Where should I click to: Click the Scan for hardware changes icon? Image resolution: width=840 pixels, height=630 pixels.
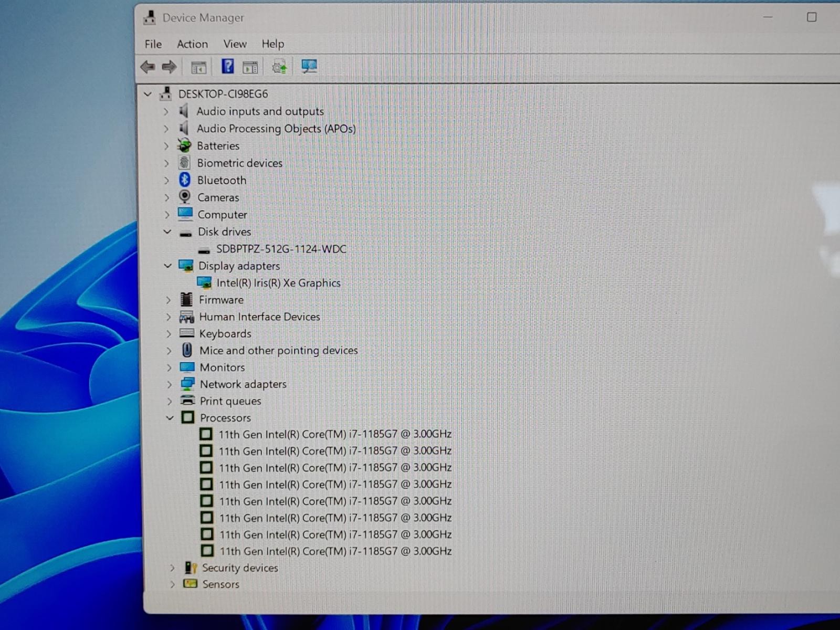tap(309, 67)
